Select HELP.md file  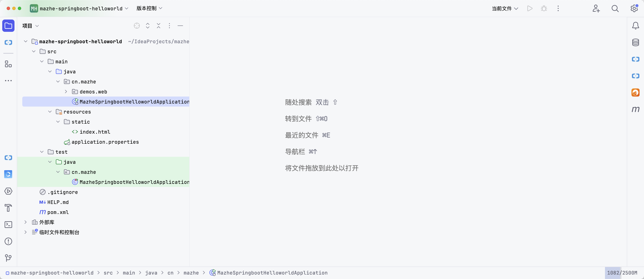pos(58,202)
